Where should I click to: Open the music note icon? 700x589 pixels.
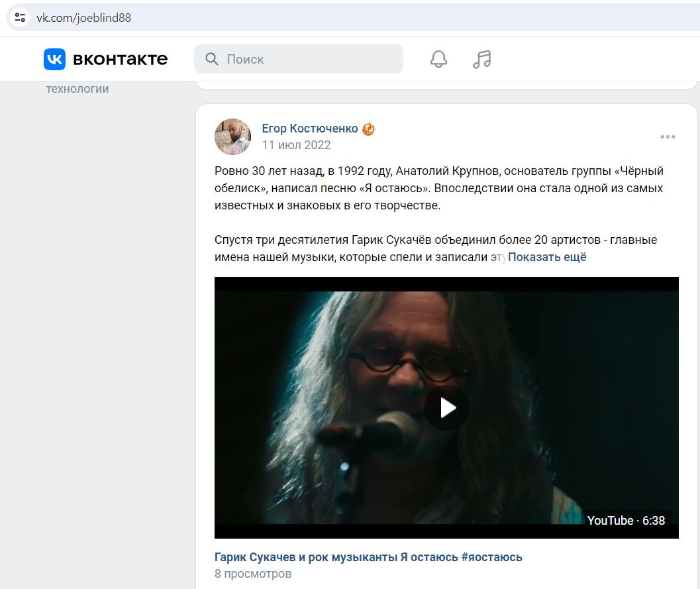(x=482, y=59)
